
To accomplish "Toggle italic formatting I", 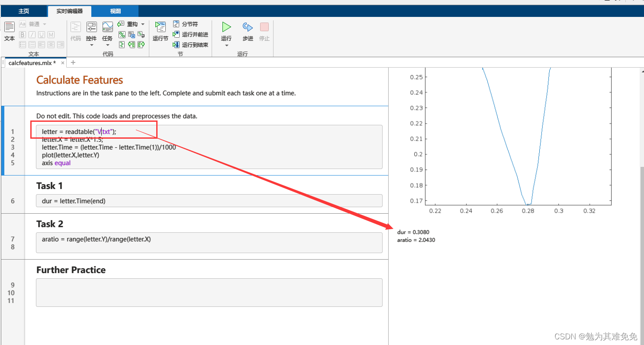I will click(32, 35).
